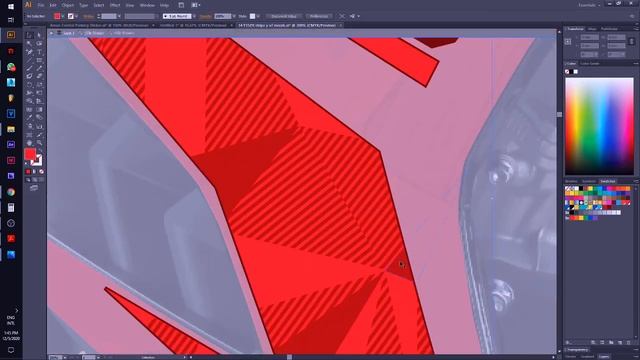The width and height of the screenshot is (640, 360).
Task: Open the Color panel options menu
Action: (636, 64)
